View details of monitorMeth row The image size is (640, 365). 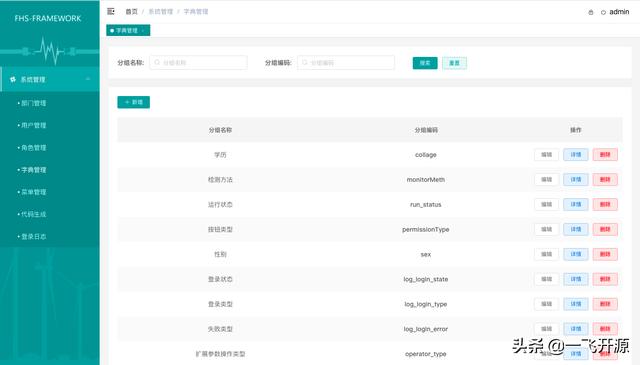[x=576, y=180]
